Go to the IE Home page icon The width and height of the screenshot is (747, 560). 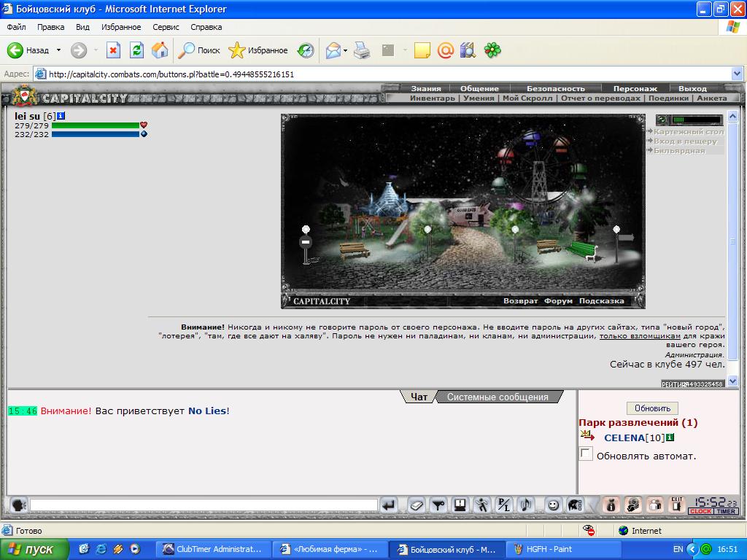tap(160, 50)
